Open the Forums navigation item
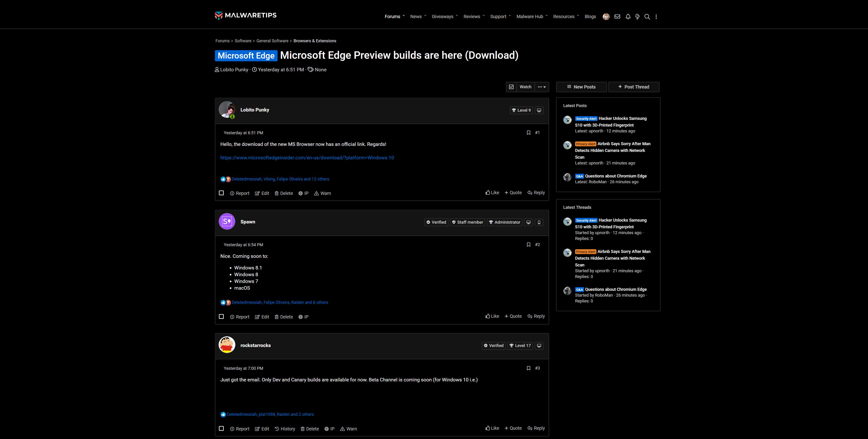 point(392,16)
